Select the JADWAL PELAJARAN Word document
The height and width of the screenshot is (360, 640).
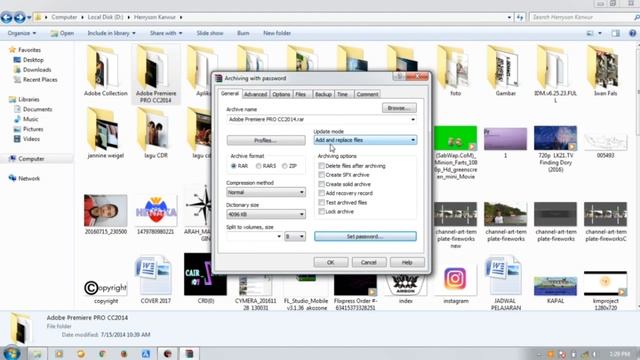505,283
